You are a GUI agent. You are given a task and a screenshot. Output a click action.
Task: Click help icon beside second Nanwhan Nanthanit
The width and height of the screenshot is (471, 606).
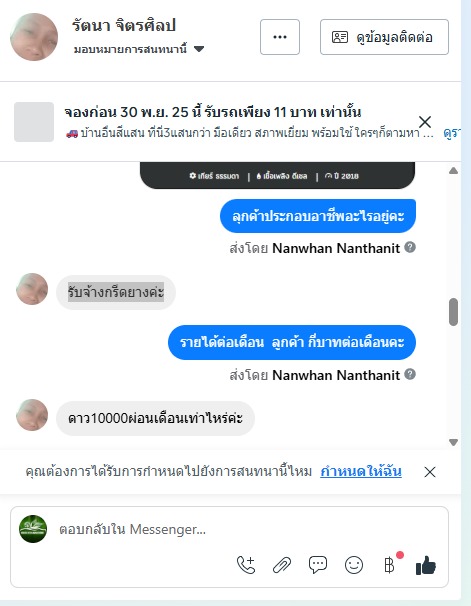click(410, 374)
